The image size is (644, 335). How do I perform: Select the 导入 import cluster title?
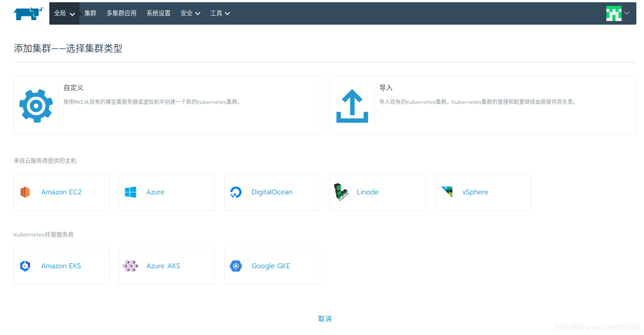pyautogui.click(x=386, y=88)
